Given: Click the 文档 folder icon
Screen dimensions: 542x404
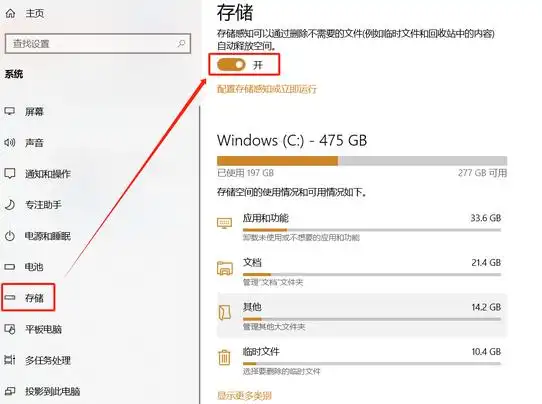Looking at the screenshot, I should click(x=225, y=268).
